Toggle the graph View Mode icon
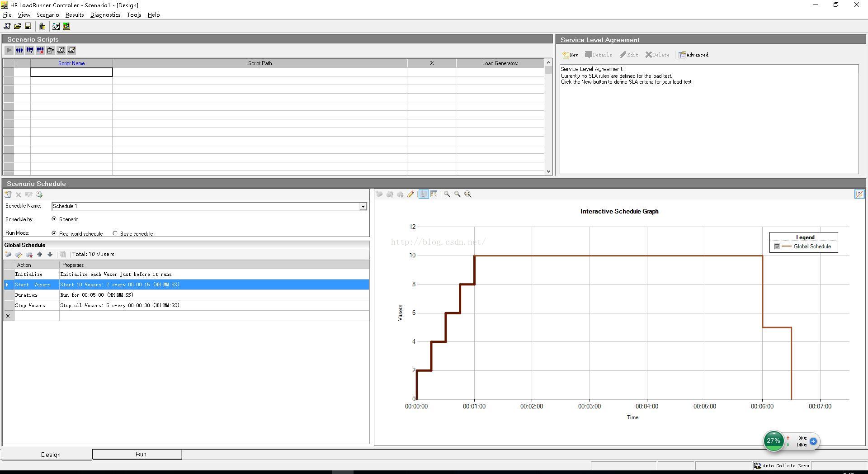Image resolution: width=868 pixels, height=474 pixels. coord(423,194)
